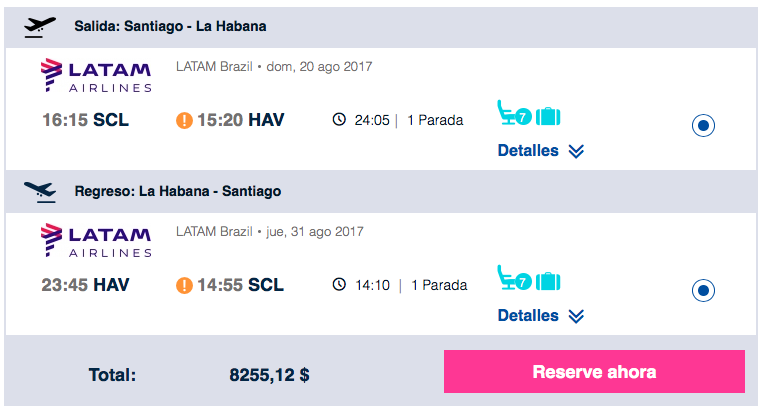Click the LATAM Airlines logo on outbound flight
The image size is (763, 413).
click(96, 75)
